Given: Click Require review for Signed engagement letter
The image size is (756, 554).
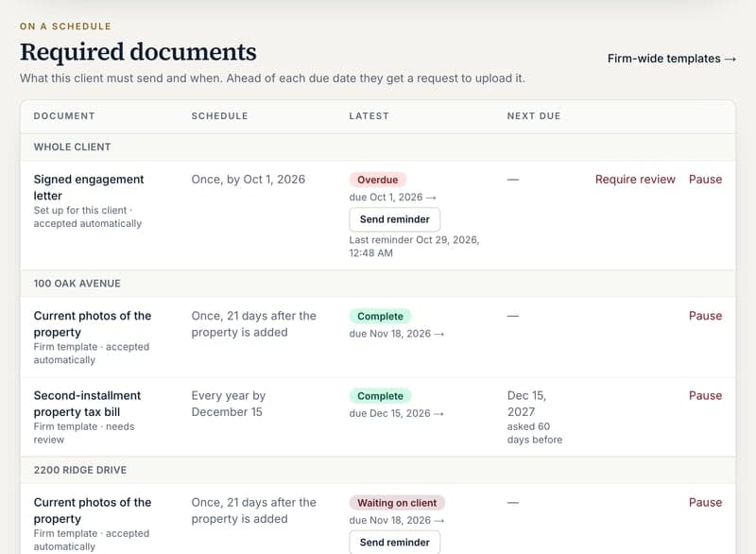Looking at the screenshot, I should pos(635,180).
